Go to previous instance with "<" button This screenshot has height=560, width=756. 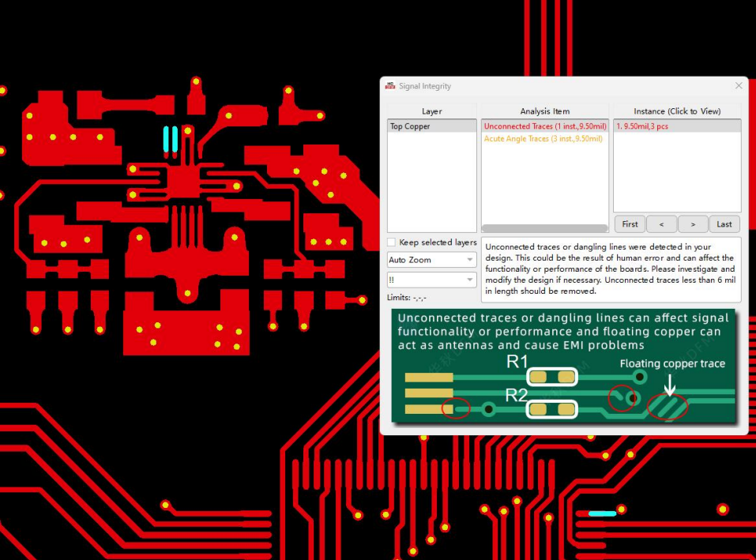pos(661,224)
